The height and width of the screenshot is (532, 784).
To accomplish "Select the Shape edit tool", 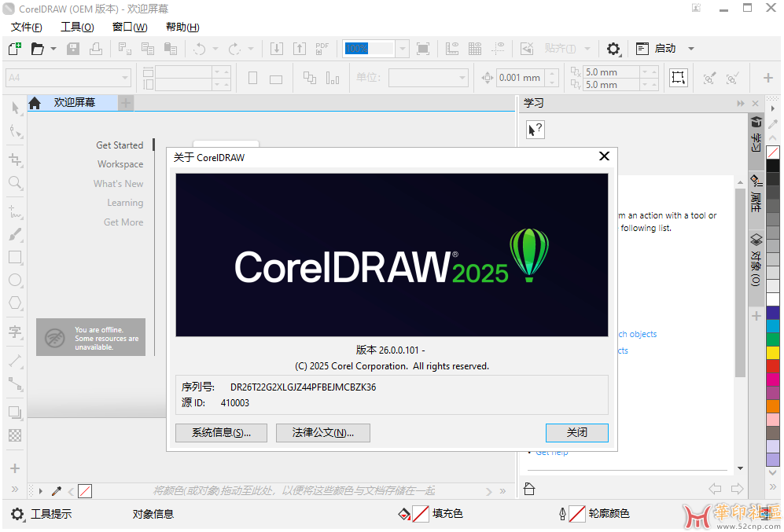I will (15, 131).
